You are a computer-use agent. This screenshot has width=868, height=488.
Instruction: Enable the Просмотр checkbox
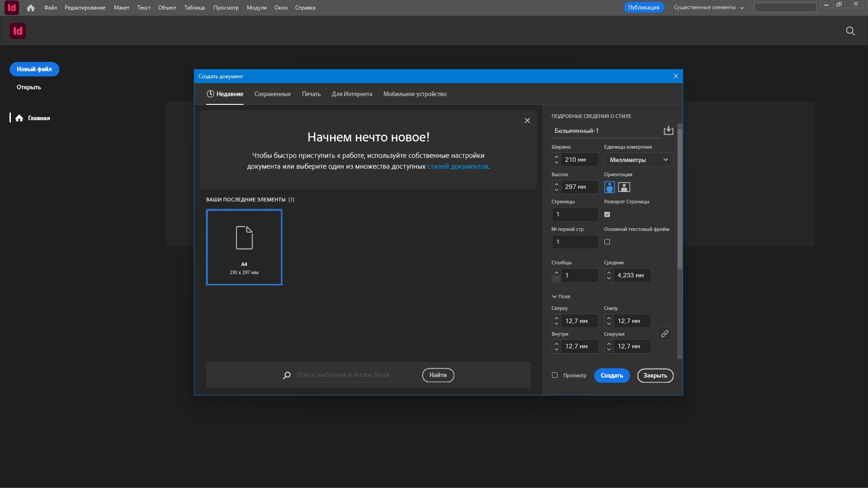pyautogui.click(x=555, y=375)
